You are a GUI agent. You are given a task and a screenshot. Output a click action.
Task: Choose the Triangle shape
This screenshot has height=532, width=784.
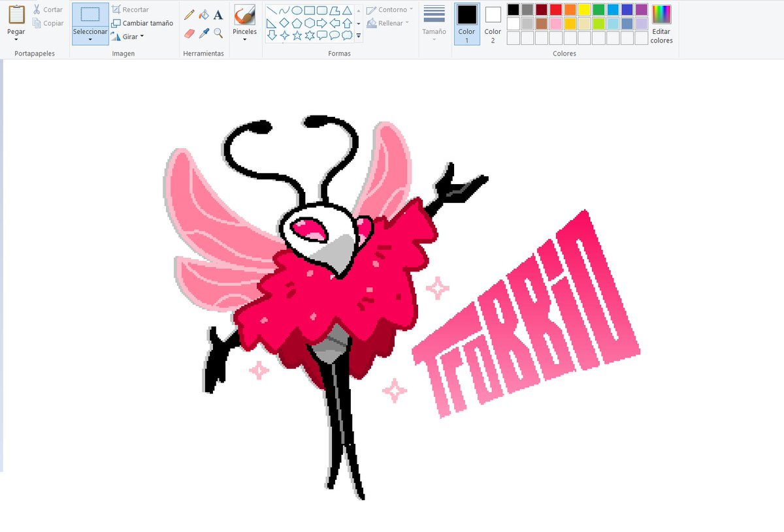[346, 10]
